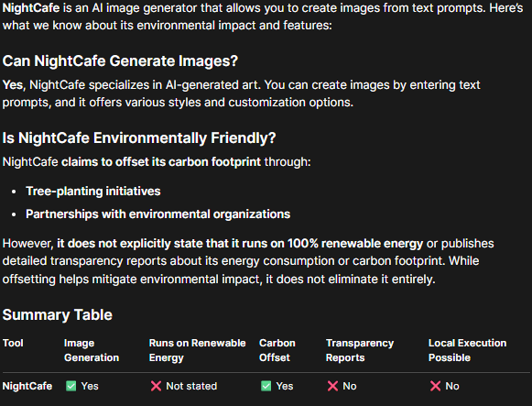Click Local Execution Possible column header

467,350
